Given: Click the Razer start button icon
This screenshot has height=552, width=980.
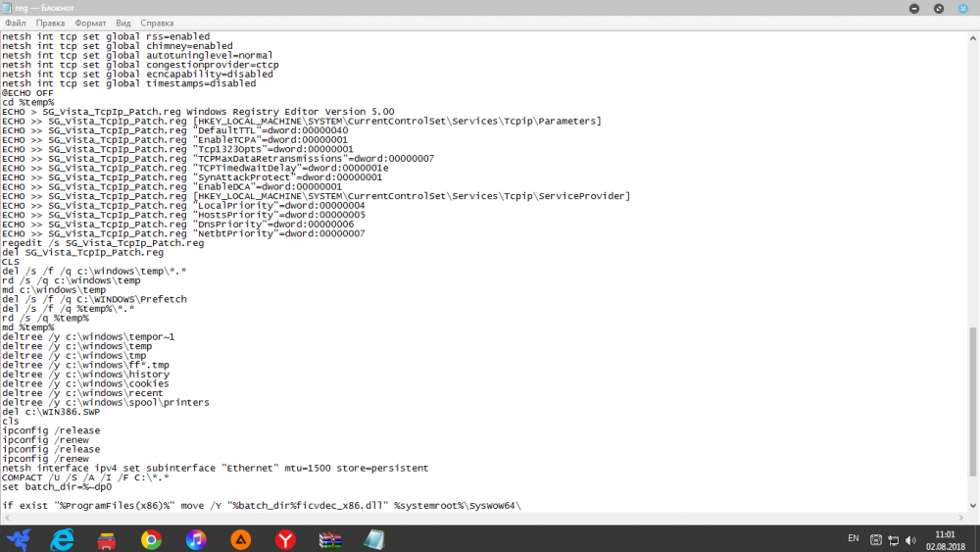Looking at the screenshot, I should point(19,538).
